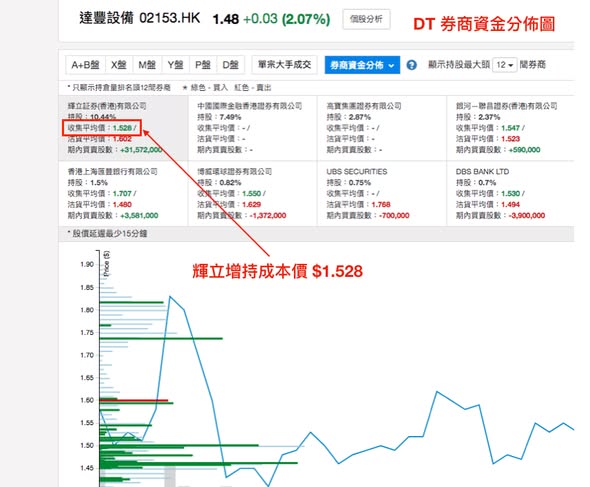The image size is (590, 487).
Task: Switch to the Y盤 tab
Action: click(175, 65)
